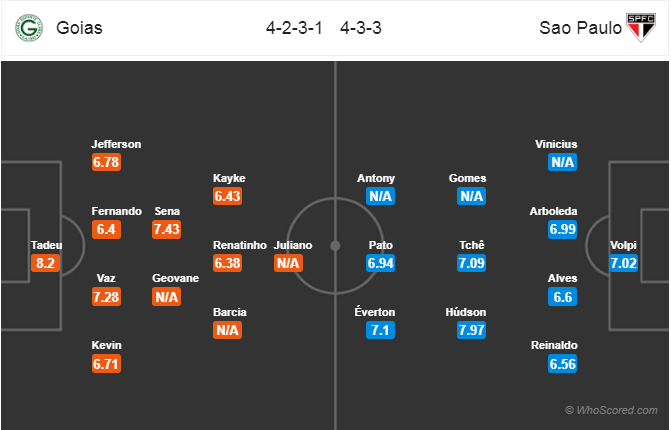The image size is (671, 430).
Task: Select Tadeu's 8.2 rating badge
Action: 45,263
